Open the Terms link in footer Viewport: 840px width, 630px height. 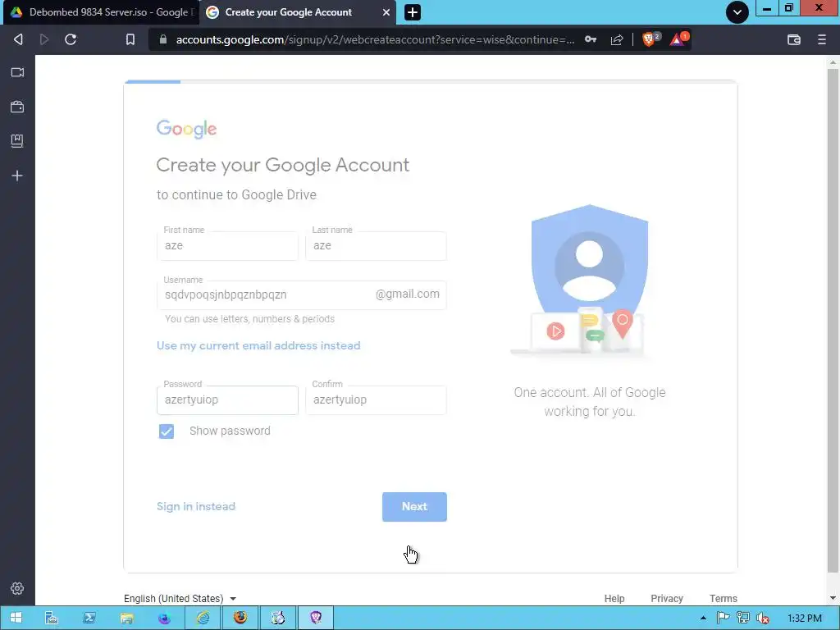point(724,598)
